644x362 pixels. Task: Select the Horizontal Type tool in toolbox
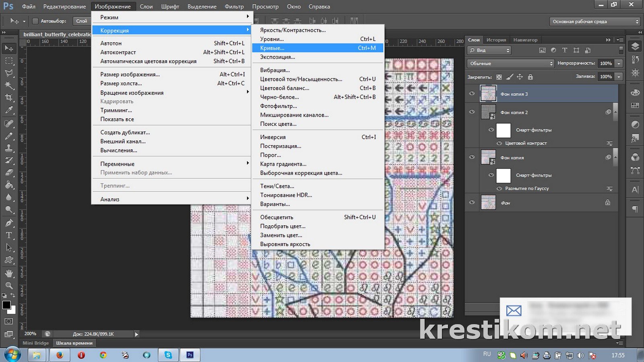click(x=9, y=235)
